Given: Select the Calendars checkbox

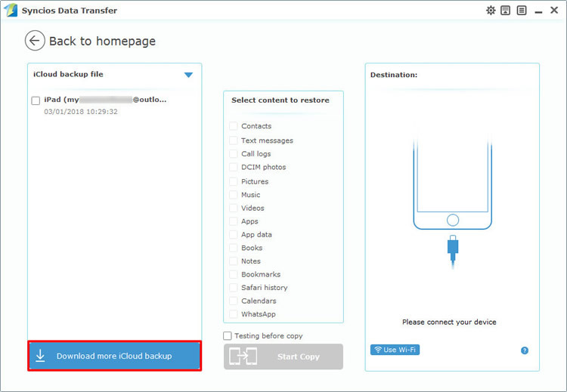Looking at the screenshot, I should [234, 301].
